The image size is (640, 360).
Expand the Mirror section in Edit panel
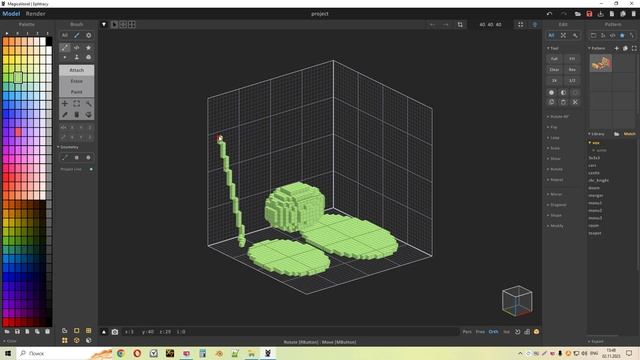click(555, 194)
